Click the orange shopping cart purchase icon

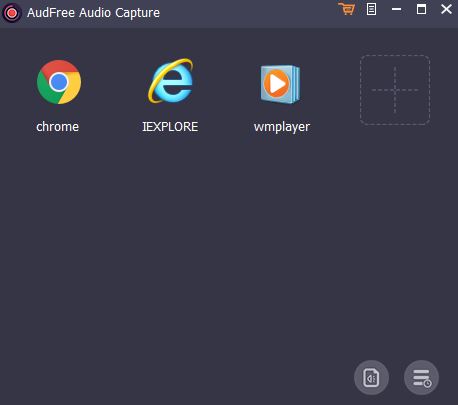(x=347, y=9)
